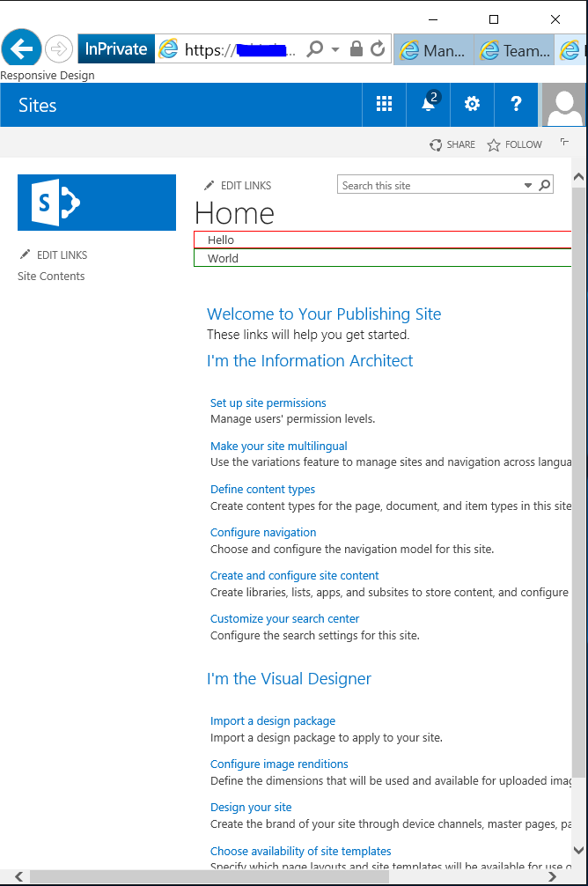Open Configure navigation link

(263, 532)
